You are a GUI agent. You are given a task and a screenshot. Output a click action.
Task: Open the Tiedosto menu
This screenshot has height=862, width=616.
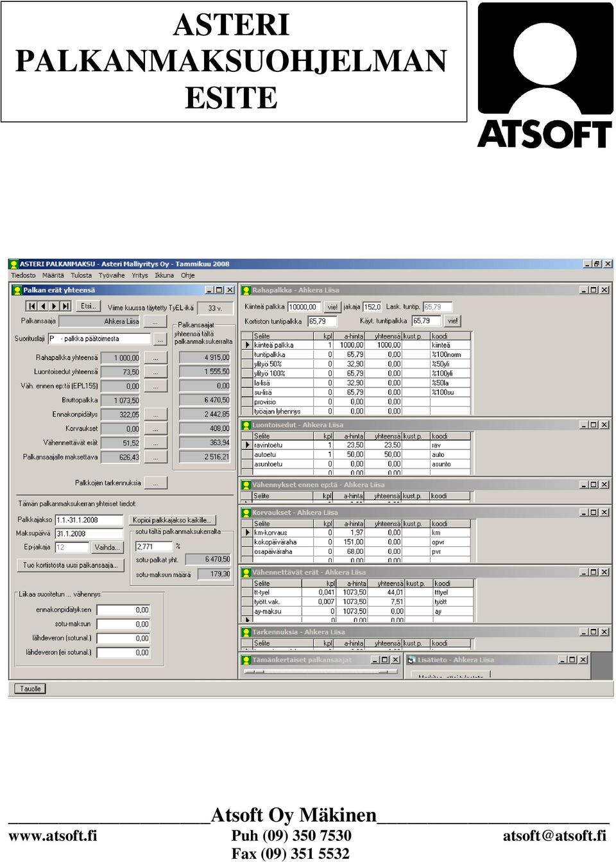(24, 275)
